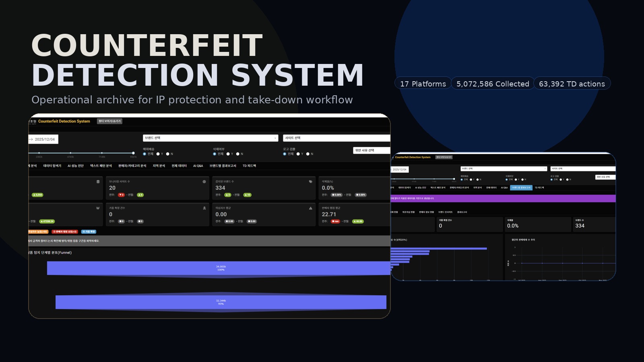Screen dimensions: 644x362
Task: Click the globe icon on 모니터링 사이트 수 card
Action: coord(204,182)
